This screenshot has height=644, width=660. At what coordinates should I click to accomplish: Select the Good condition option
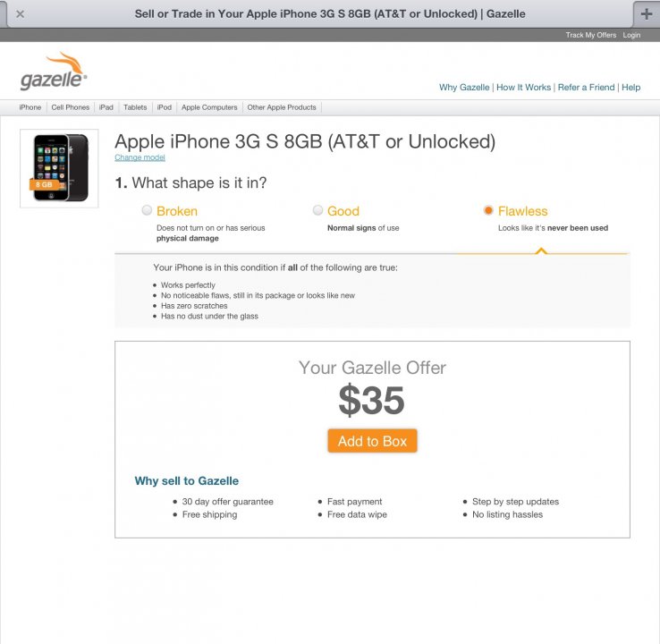point(317,210)
